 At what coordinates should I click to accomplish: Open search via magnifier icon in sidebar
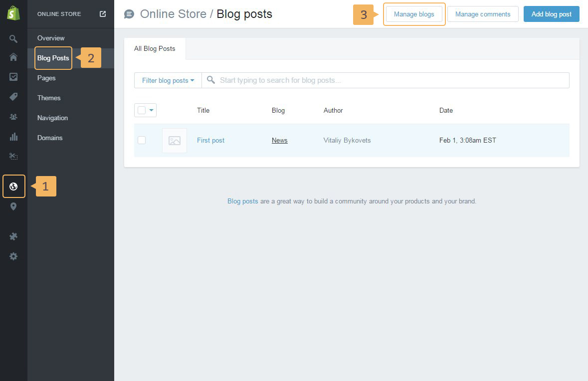tap(13, 38)
